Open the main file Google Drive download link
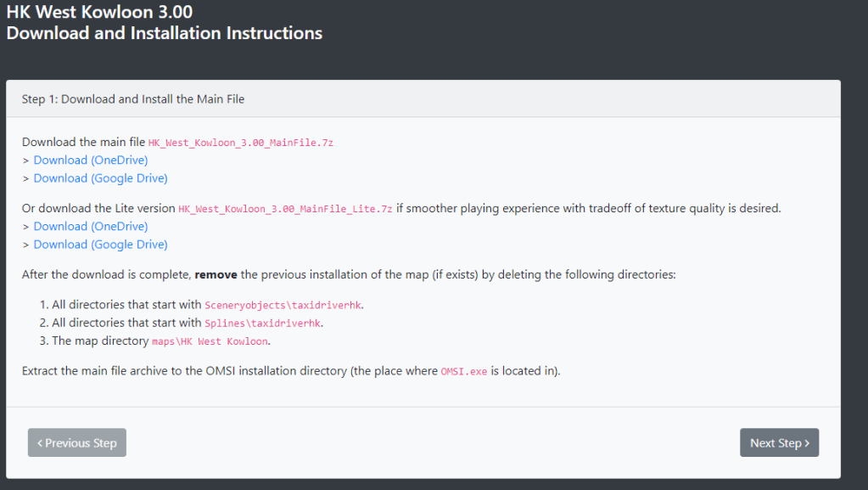 [100, 178]
